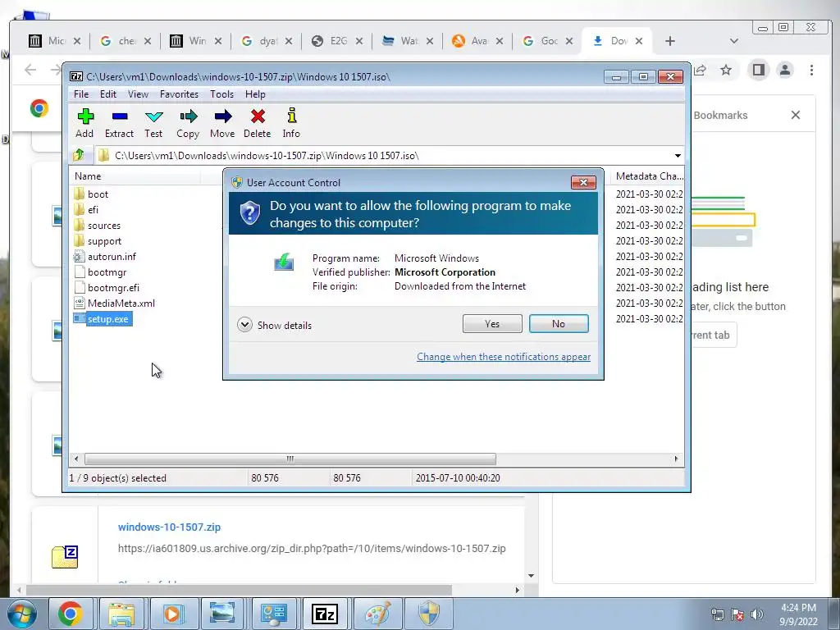This screenshot has height=630, width=840.
Task: Select the boot folder
Action: [x=98, y=194]
